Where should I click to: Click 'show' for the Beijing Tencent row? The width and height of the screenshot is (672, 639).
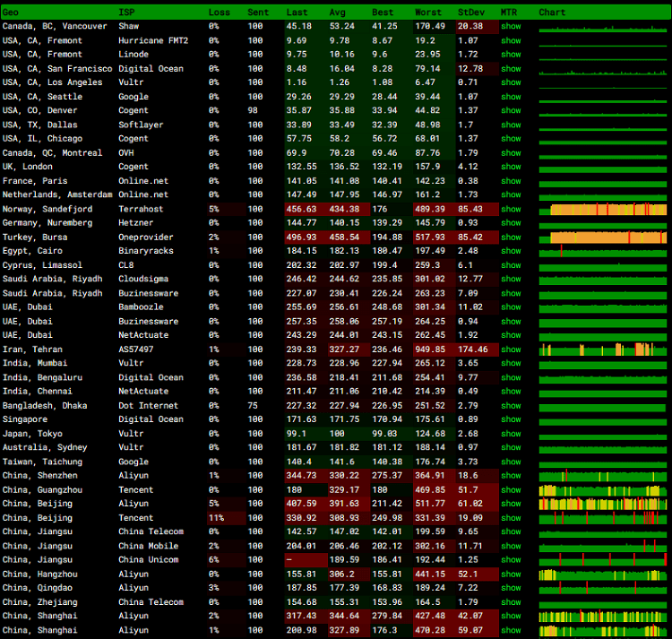[511, 518]
